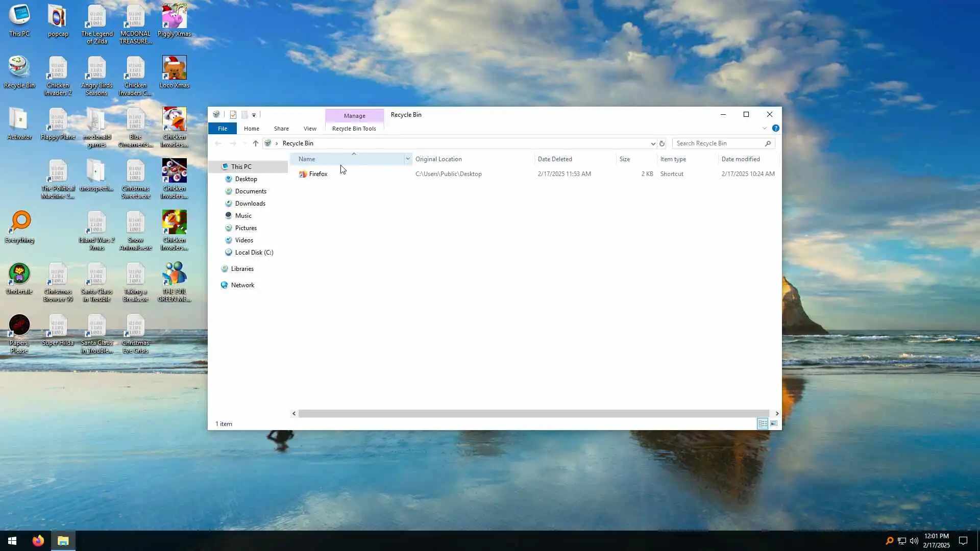Select Local Disk (C:) in navigation pane

click(254, 253)
